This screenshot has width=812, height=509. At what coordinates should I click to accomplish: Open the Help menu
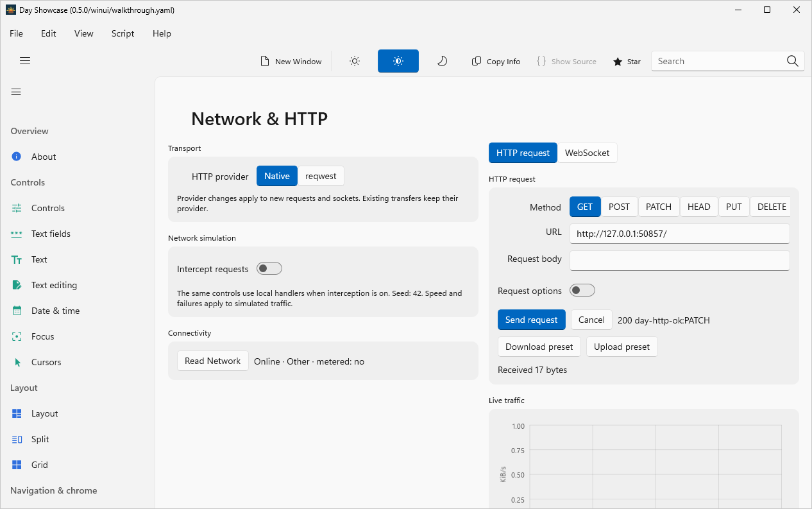tap(162, 33)
